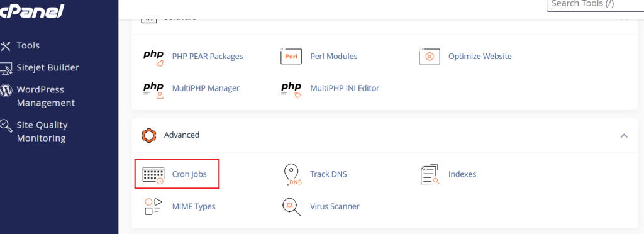
Task: Focus the Search Tools input field
Action: pos(596,5)
